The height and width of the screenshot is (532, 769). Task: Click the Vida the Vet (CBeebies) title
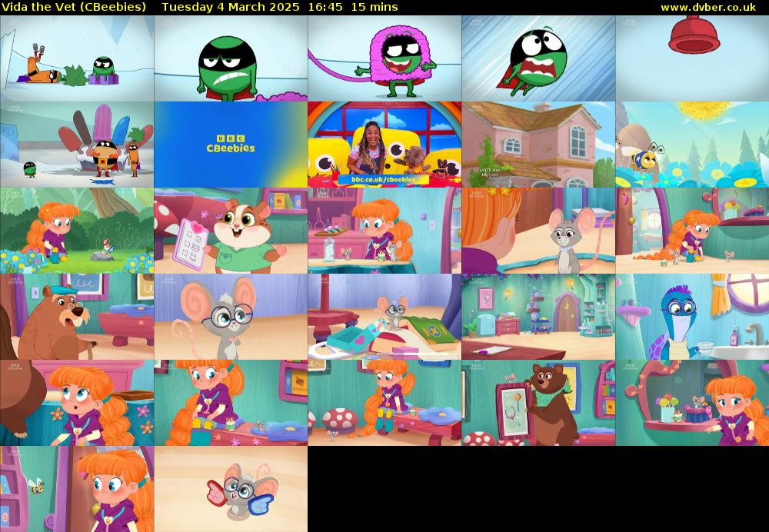(74, 7)
